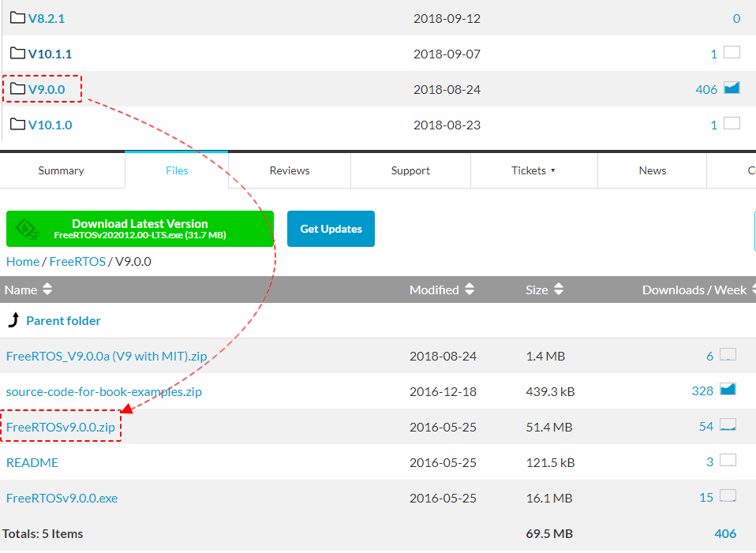This screenshot has width=756, height=553.
Task: Show download stats chart for V10.1.1
Action: pos(732,52)
